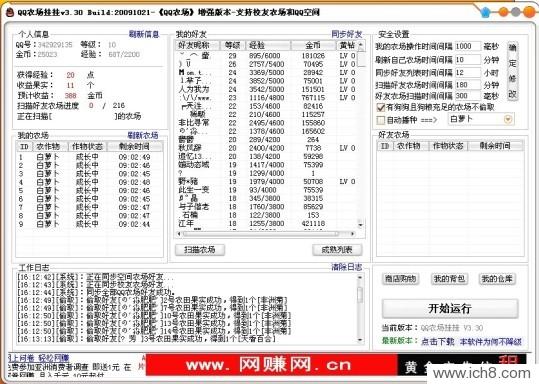This screenshot has width=539, height=384.
Task: Click the 点击下载 latest version link
Action: [x=437, y=341]
